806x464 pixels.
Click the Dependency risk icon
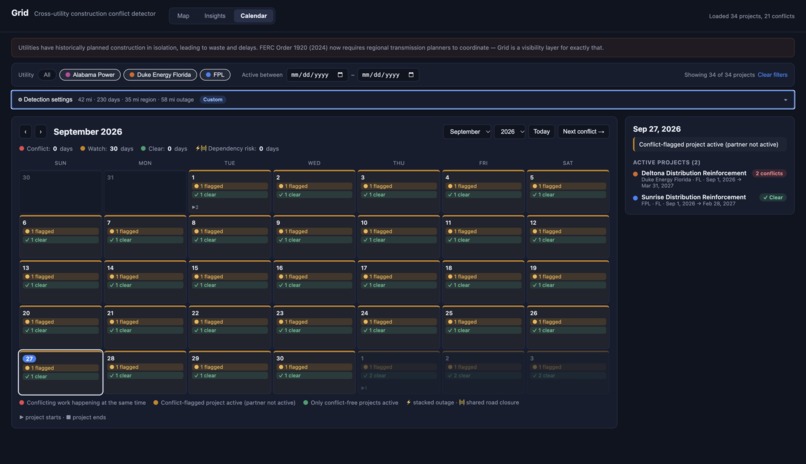coord(201,149)
